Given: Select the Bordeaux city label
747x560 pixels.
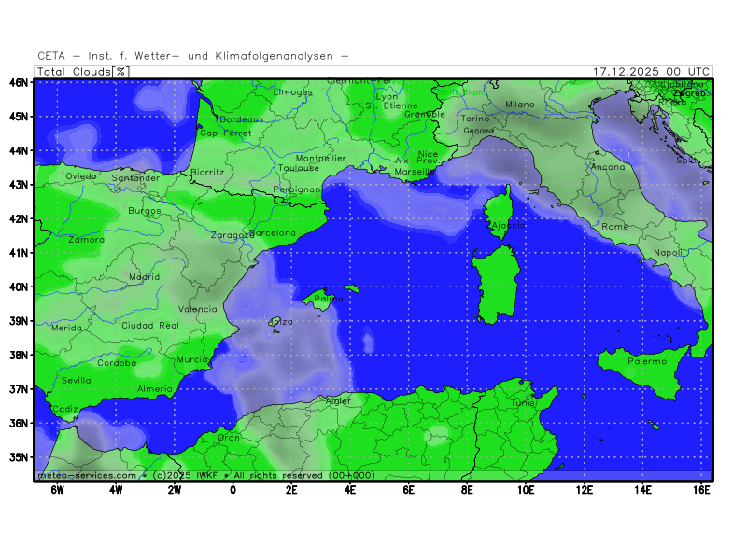Looking at the screenshot, I should click(242, 119).
